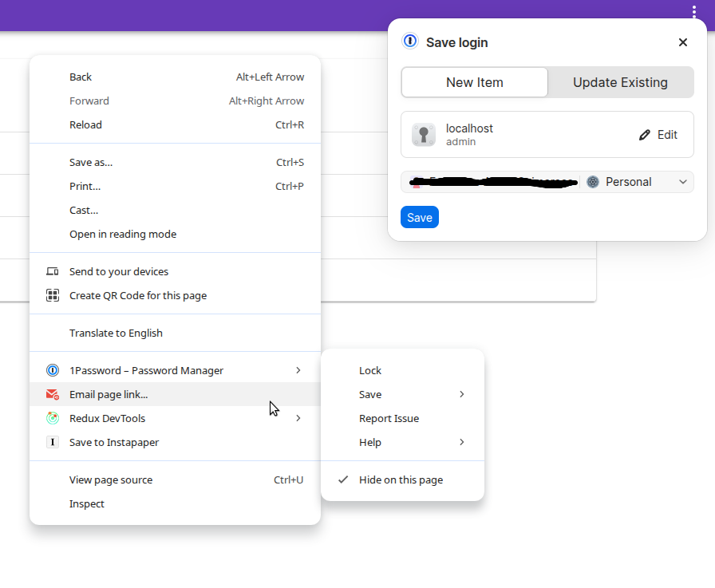Click the 1Password icon in context menu

(x=53, y=370)
